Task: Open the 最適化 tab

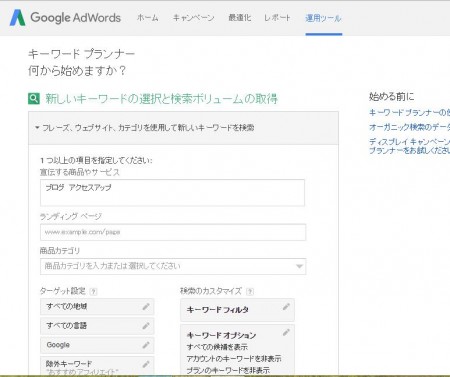Action: (x=240, y=18)
